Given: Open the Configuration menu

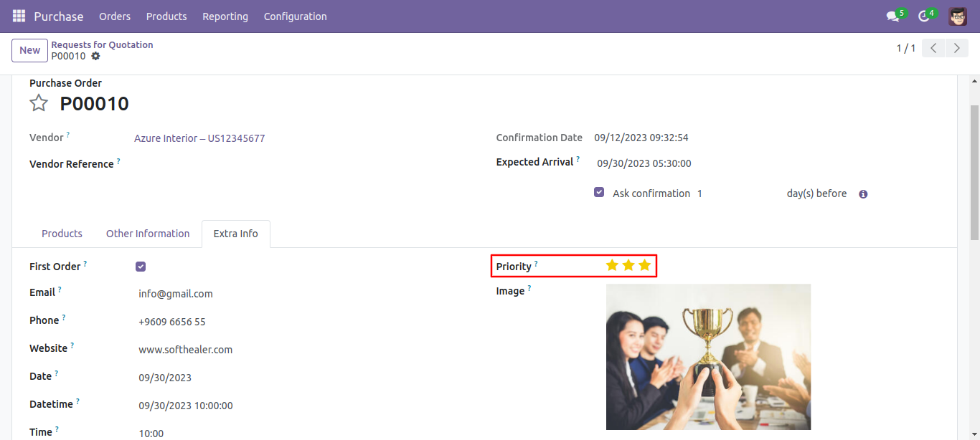Looking at the screenshot, I should pyautogui.click(x=296, y=16).
